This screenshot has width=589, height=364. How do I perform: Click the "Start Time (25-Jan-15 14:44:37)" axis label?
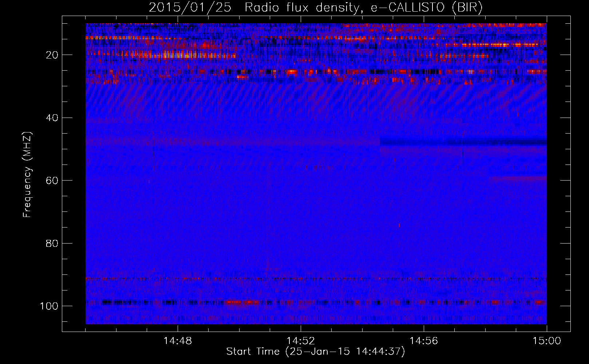316,352
